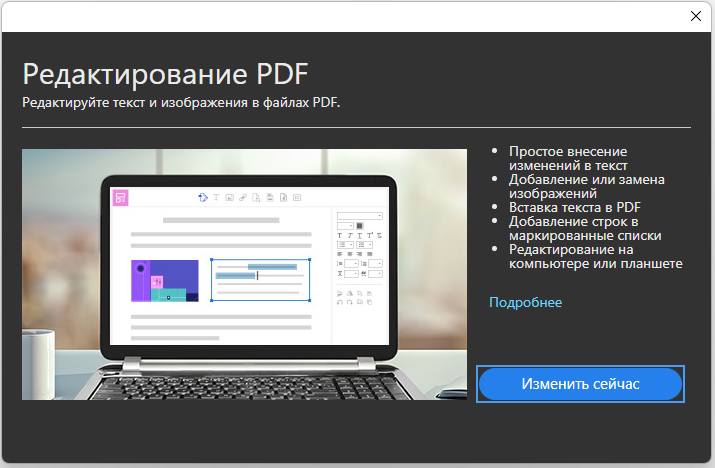Click the first bold T icon in format panel
The height and width of the screenshot is (468, 715).
339,235
